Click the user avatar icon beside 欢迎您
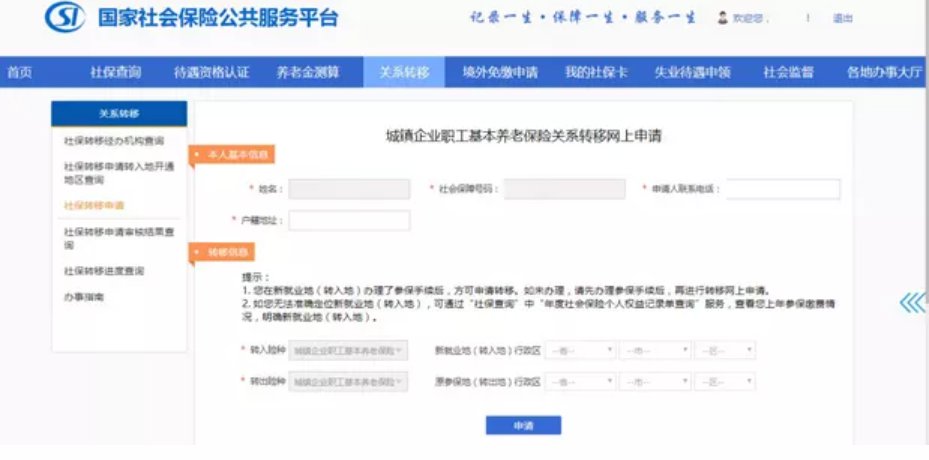 tap(723, 18)
